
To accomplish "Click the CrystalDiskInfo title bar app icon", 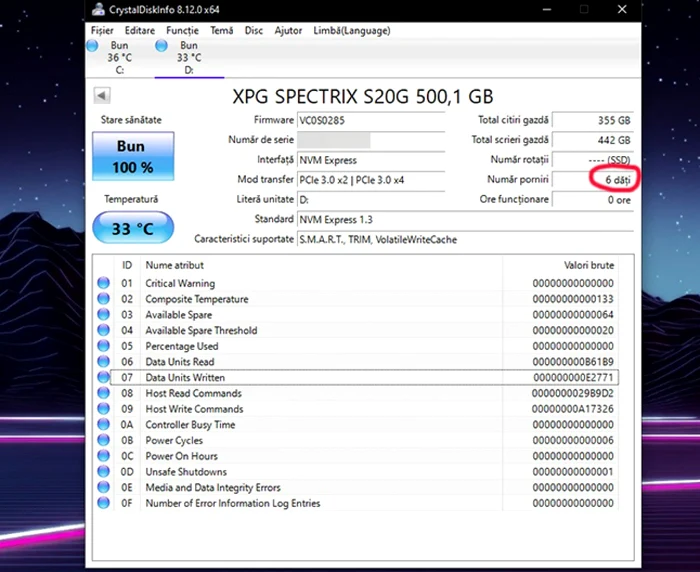I will pyautogui.click(x=98, y=9).
